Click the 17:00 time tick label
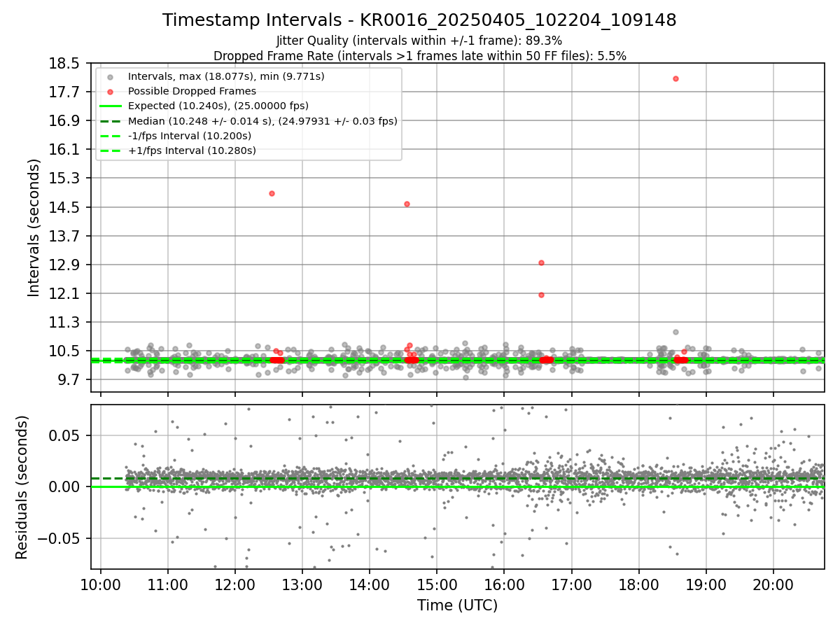 (x=572, y=584)
